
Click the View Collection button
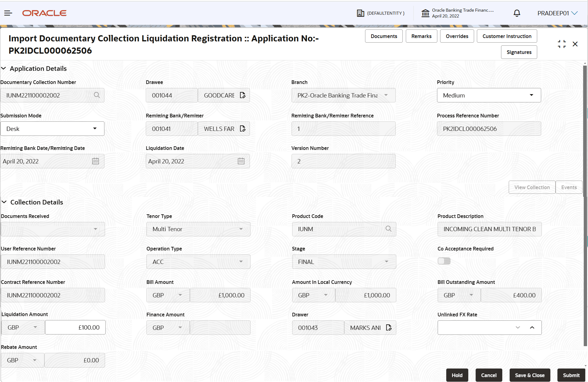532,187
